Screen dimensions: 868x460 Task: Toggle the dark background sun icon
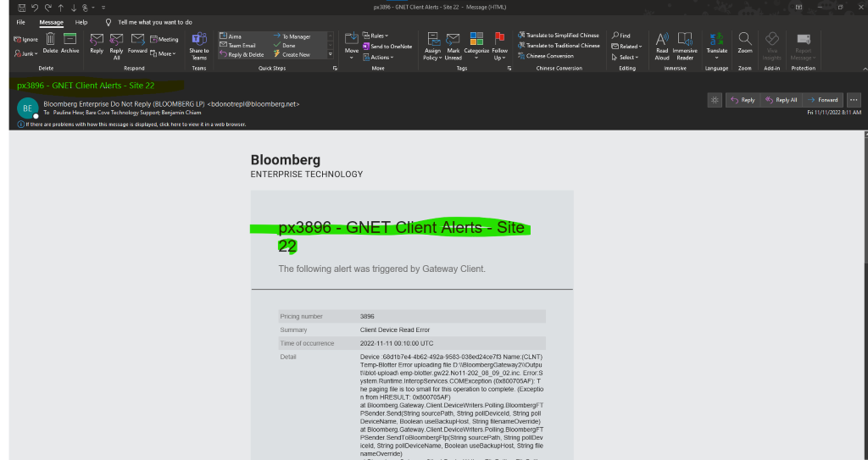click(715, 100)
